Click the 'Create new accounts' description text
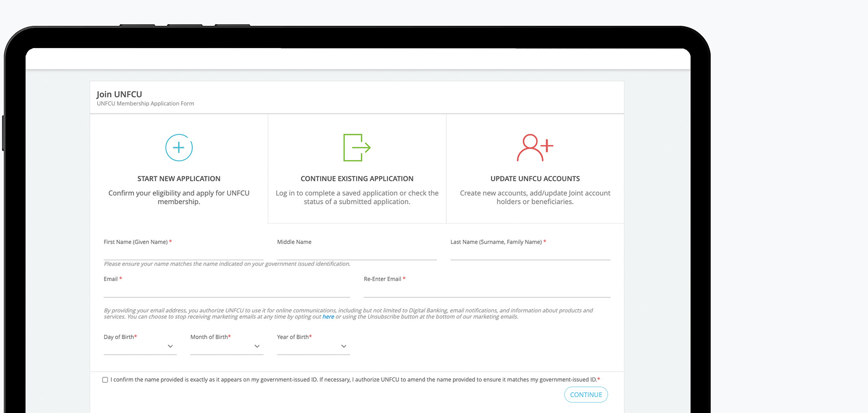 [x=535, y=197]
